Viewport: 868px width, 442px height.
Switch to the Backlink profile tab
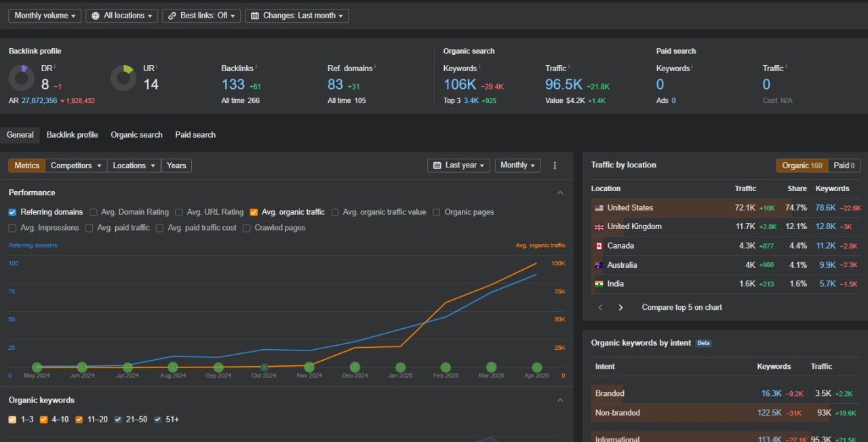point(72,135)
